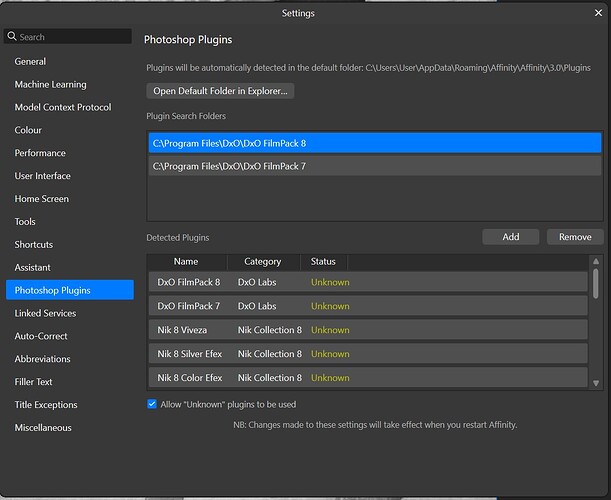Click the plugin list scroll down arrow
611x500 pixels.
(x=596, y=383)
